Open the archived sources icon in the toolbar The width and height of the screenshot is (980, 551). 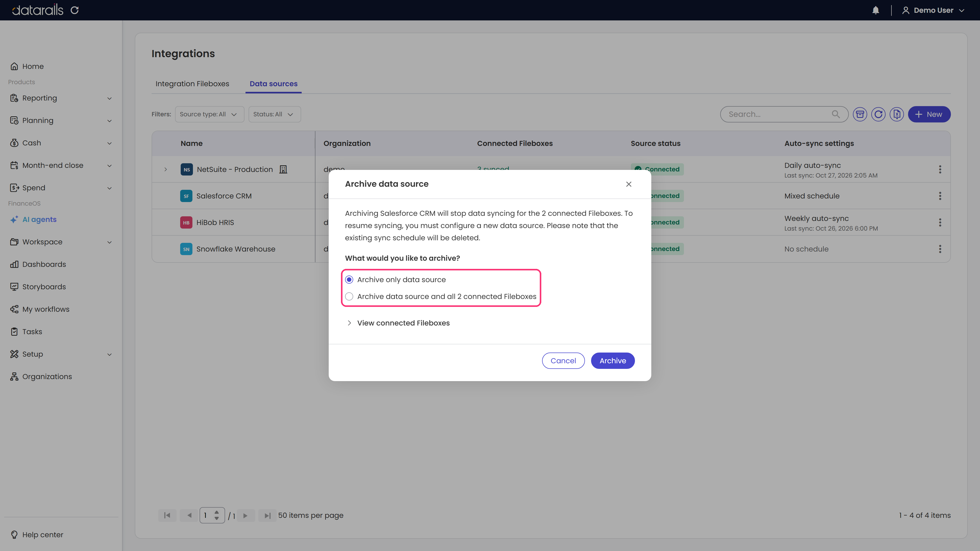tap(860, 114)
